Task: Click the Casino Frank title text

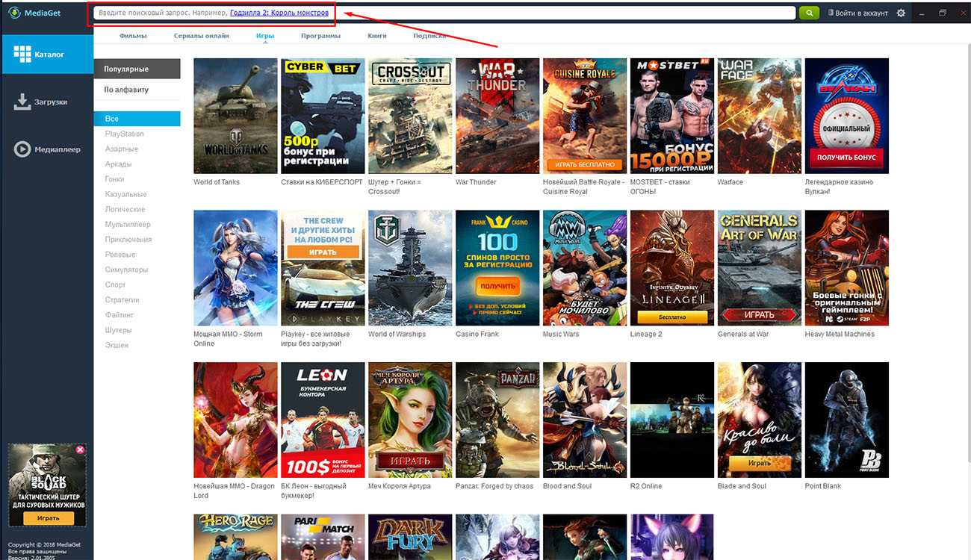Action: [x=477, y=334]
